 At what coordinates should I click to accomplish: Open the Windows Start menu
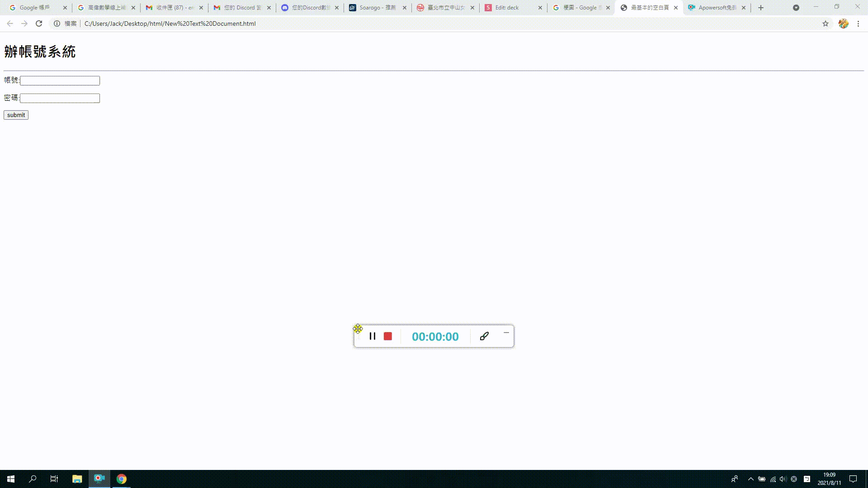click(x=11, y=479)
